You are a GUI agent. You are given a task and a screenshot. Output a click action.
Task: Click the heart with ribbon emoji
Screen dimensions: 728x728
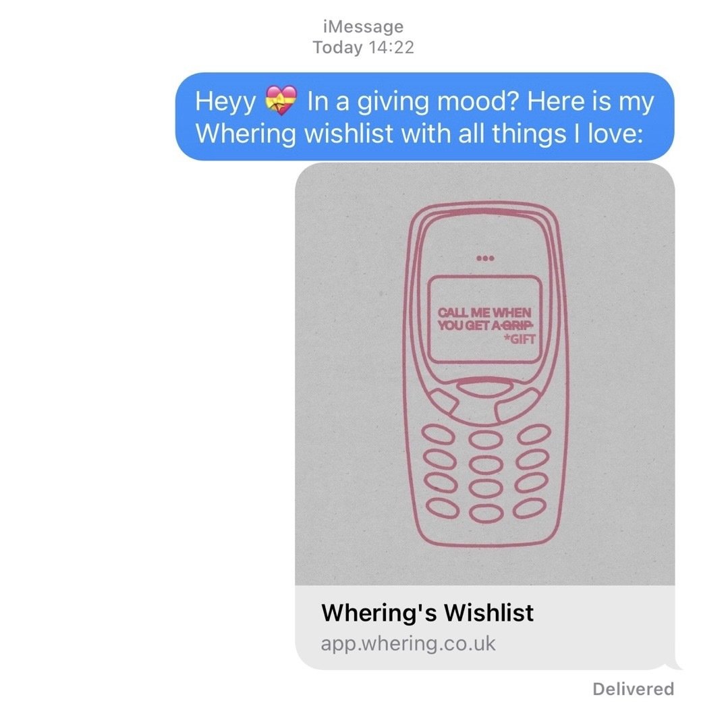[x=281, y=101]
